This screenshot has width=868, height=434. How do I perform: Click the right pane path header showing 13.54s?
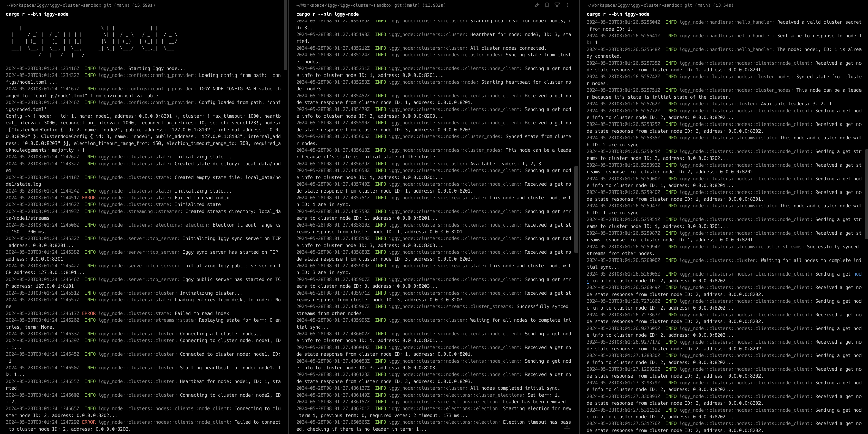pyautogui.click(x=660, y=5)
